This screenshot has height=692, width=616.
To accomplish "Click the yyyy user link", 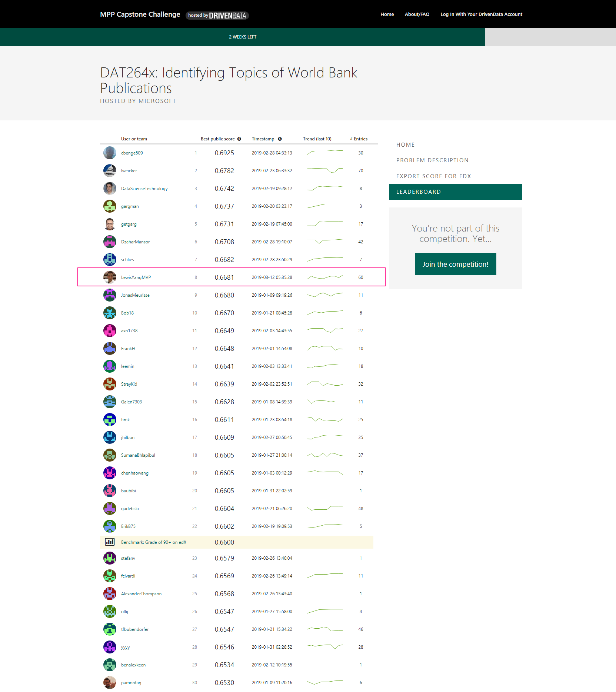I will 126,647.
